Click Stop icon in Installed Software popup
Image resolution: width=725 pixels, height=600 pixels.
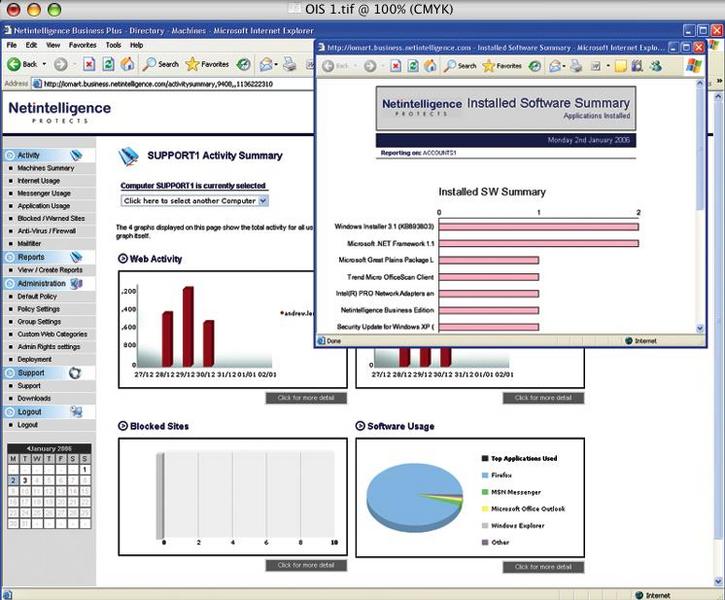coord(395,66)
